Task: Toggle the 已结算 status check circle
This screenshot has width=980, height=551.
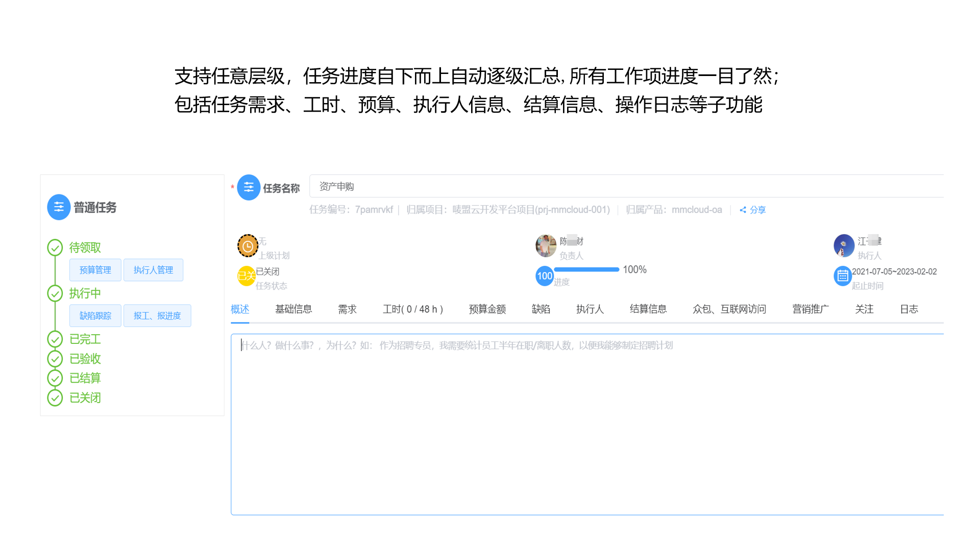Action: point(55,378)
